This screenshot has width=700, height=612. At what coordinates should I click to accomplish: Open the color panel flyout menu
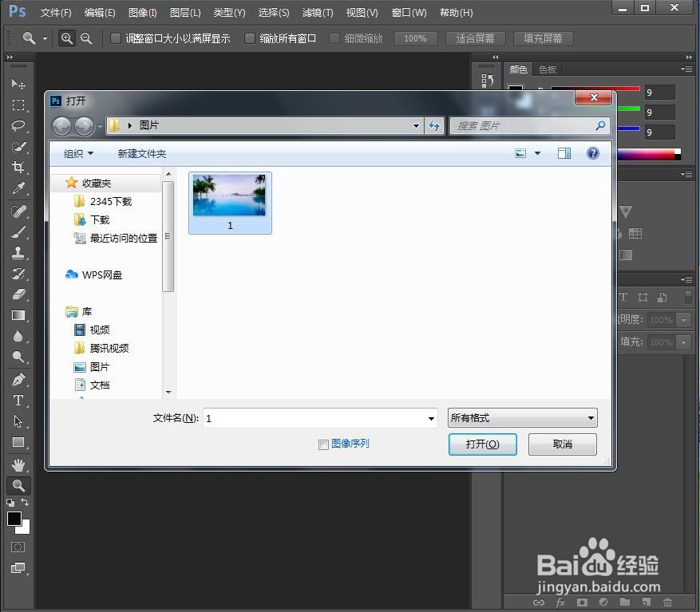coord(686,69)
